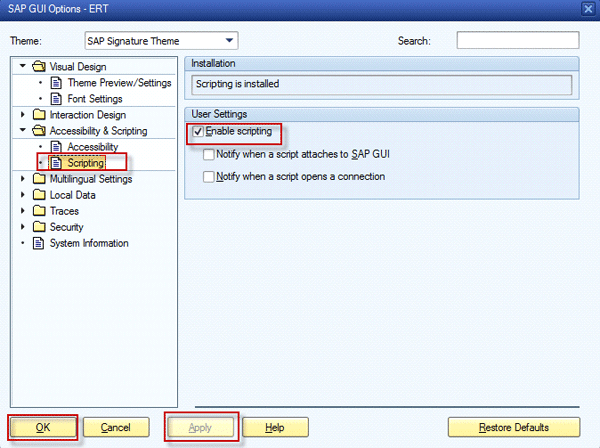Toggle the Enable scripting checkbox
This screenshot has width=600, height=448.
coord(198,132)
